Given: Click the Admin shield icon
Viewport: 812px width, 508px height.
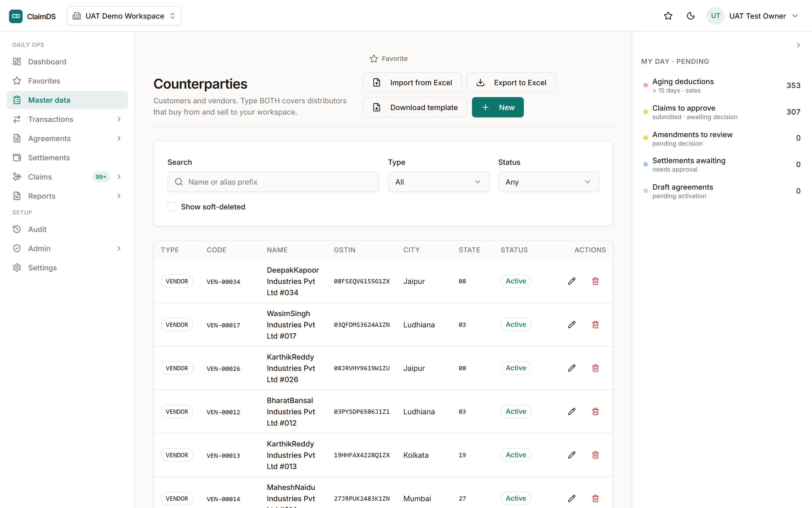Looking at the screenshot, I should pyautogui.click(x=17, y=249).
